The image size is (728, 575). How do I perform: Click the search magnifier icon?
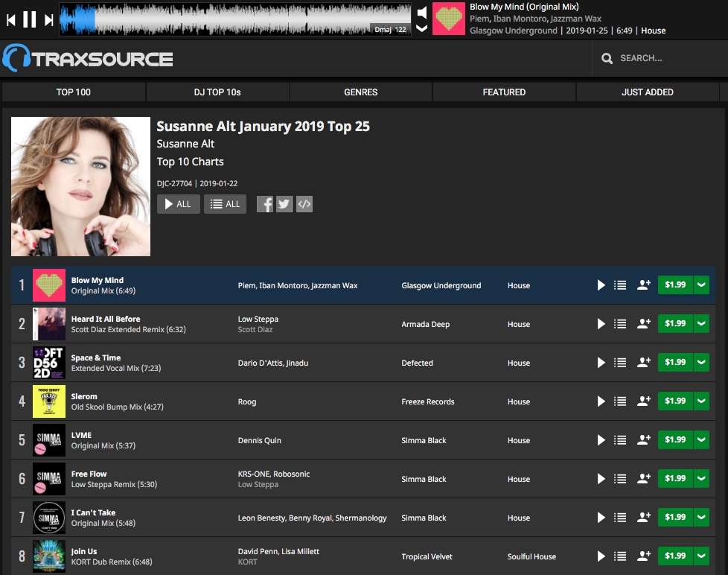coord(607,58)
